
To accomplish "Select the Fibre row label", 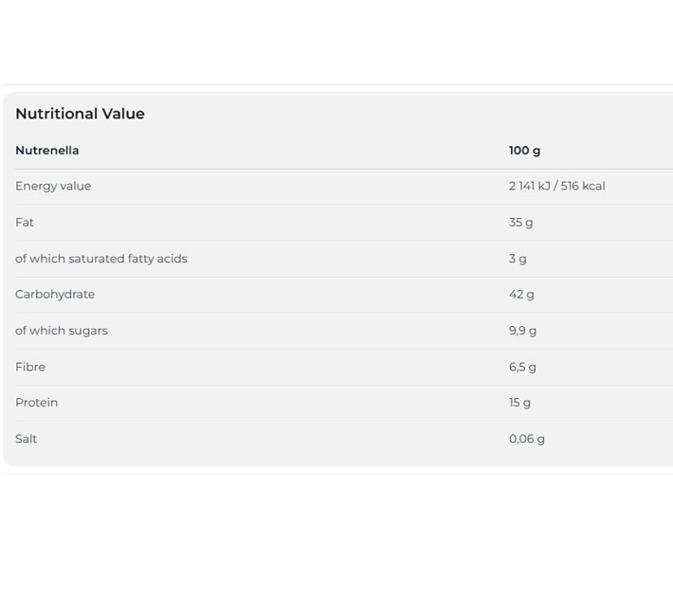I will point(30,367).
